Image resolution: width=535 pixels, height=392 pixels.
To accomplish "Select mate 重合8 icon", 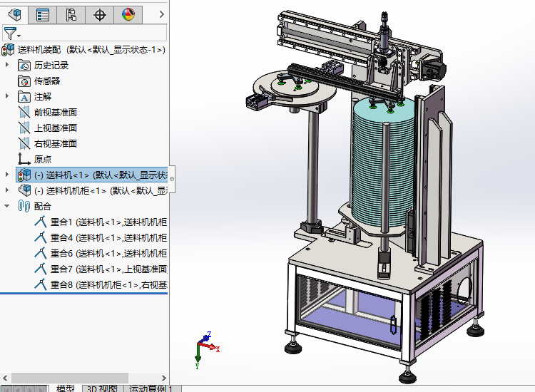I will [x=40, y=284].
